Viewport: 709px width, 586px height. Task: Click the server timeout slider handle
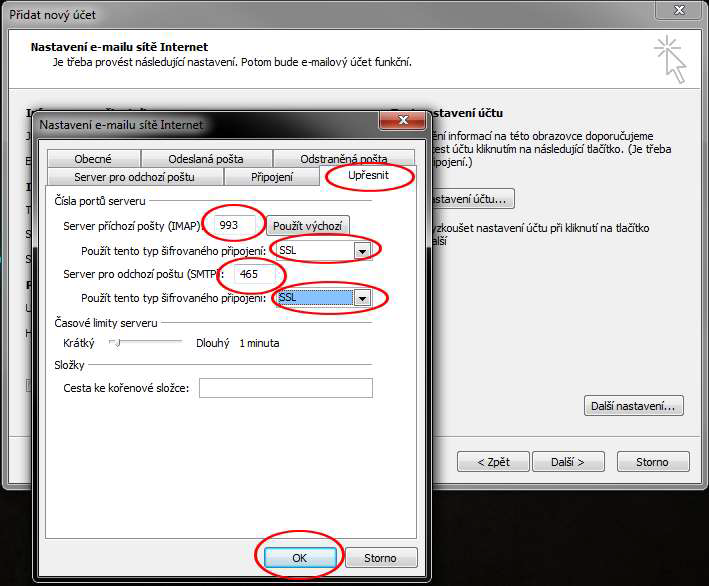(116, 343)
